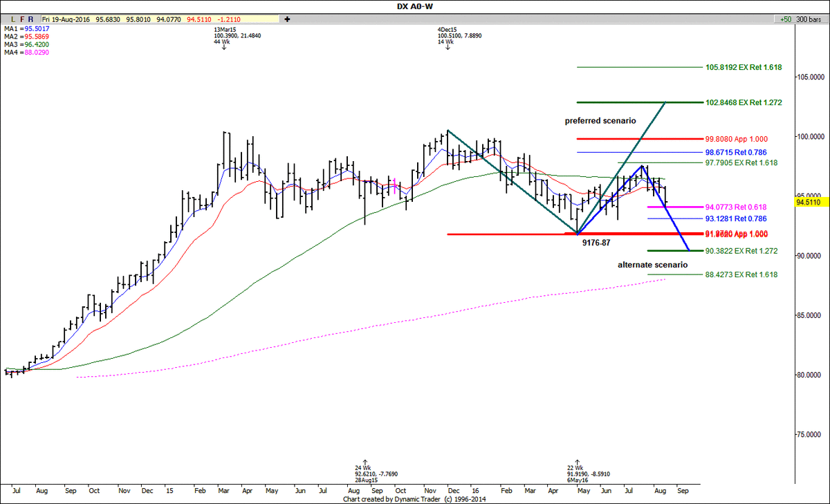The height and width of the screenshot is (504, 830).
Task: Toggle the "F" view button on the toolbar
Action: click(x=22, y=18)
